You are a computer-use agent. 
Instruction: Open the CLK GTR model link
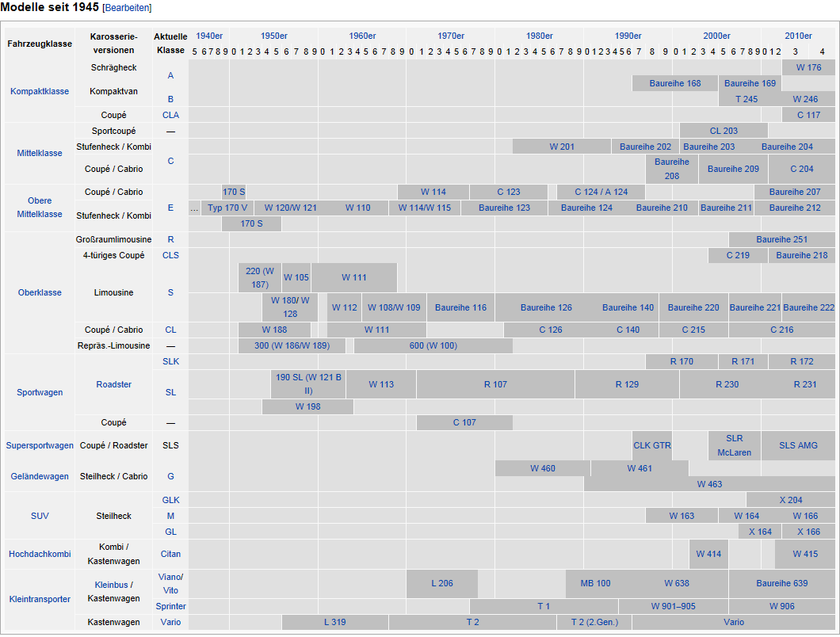tap(651, 445)
